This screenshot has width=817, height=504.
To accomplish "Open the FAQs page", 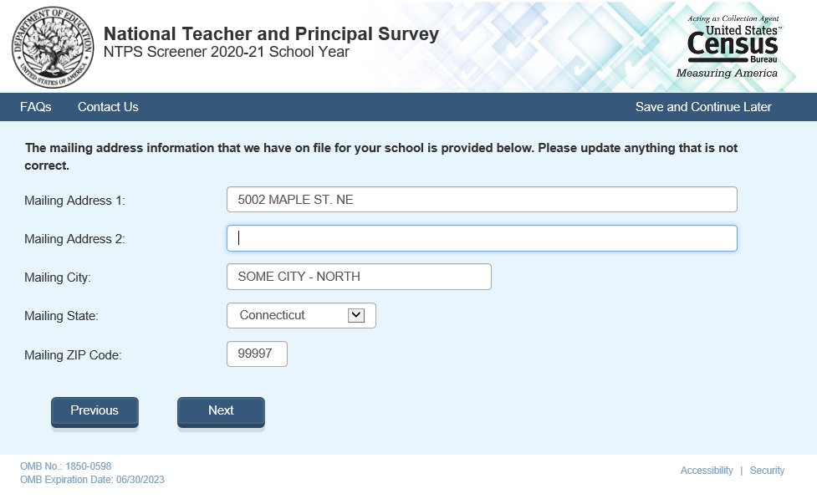I will coord(36,107).
